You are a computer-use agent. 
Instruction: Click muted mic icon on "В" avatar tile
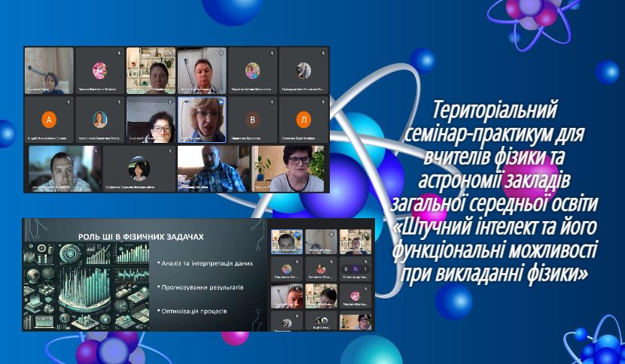pyautogui.click(x=273, y=102)
